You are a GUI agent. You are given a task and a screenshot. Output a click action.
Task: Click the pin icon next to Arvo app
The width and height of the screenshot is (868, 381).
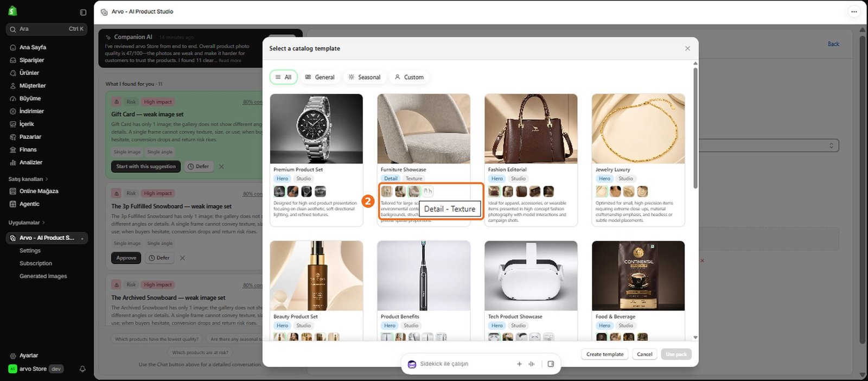tap(82, 238)
